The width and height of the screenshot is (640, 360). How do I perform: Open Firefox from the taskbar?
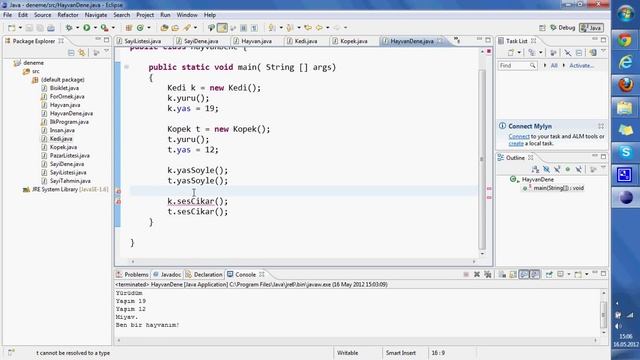click(625, 84)
